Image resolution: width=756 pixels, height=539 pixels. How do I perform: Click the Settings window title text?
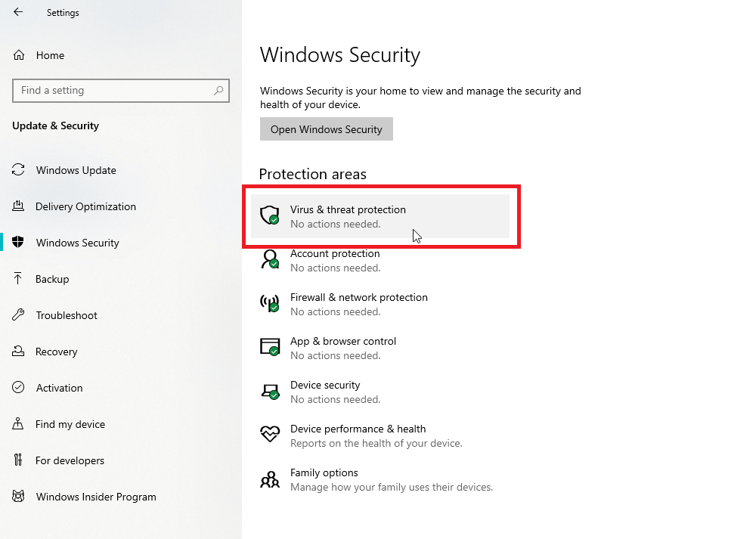tap(63, 13)
